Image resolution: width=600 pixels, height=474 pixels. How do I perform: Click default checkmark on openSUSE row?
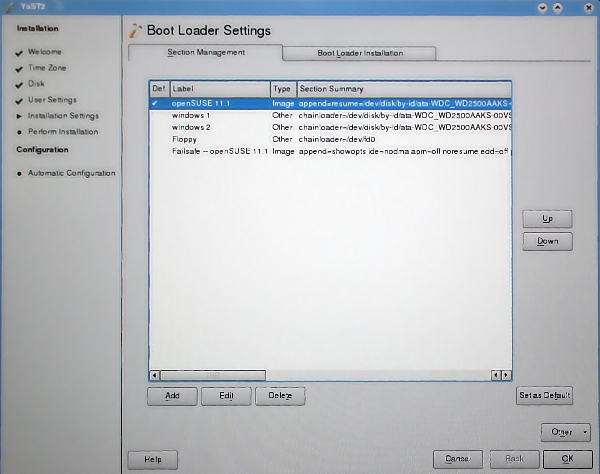155,103
